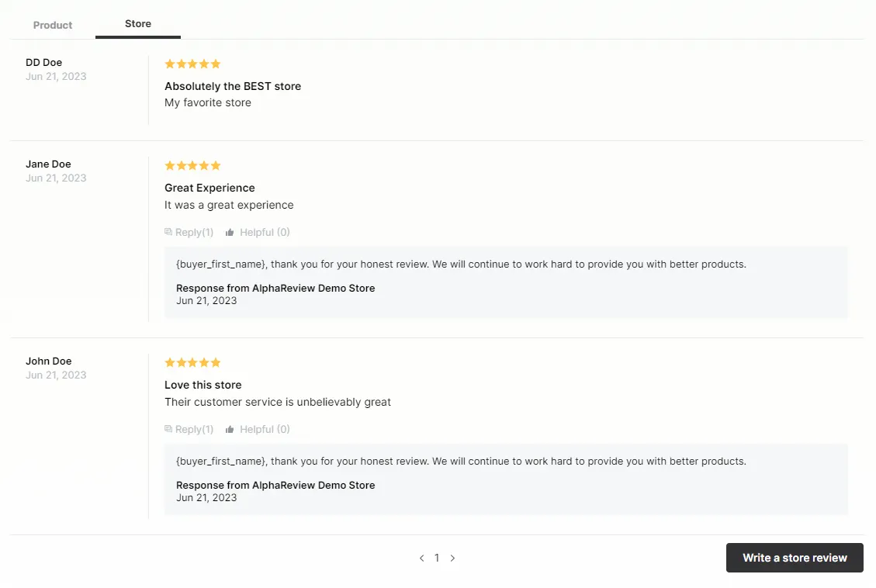This screenshot has height=588, width=876.
Task: Click reply icon on John Doe's review
Action: (168, 429)
